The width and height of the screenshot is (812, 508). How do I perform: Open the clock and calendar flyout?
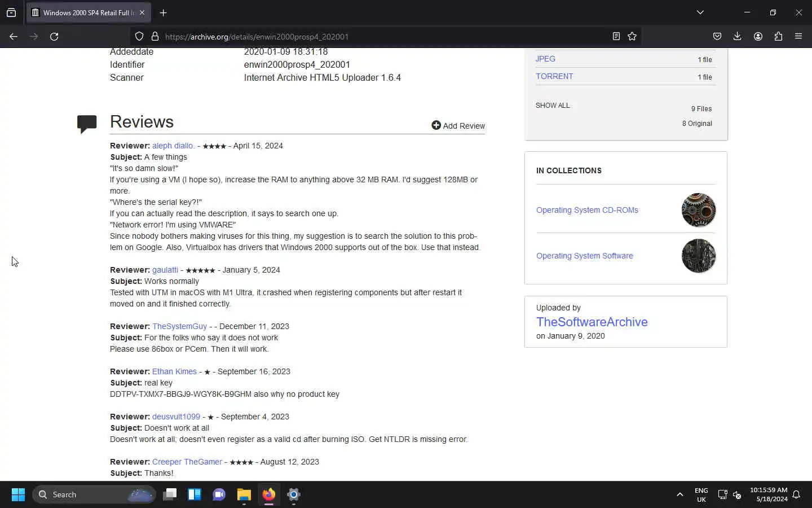[x=769, y=494]
